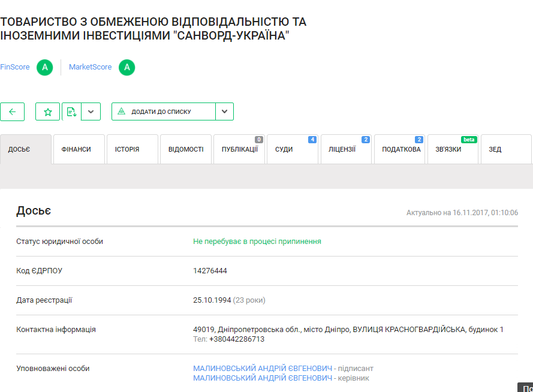Click the document download icon
The height and width of the screenshot is (392, 533).
71,111
